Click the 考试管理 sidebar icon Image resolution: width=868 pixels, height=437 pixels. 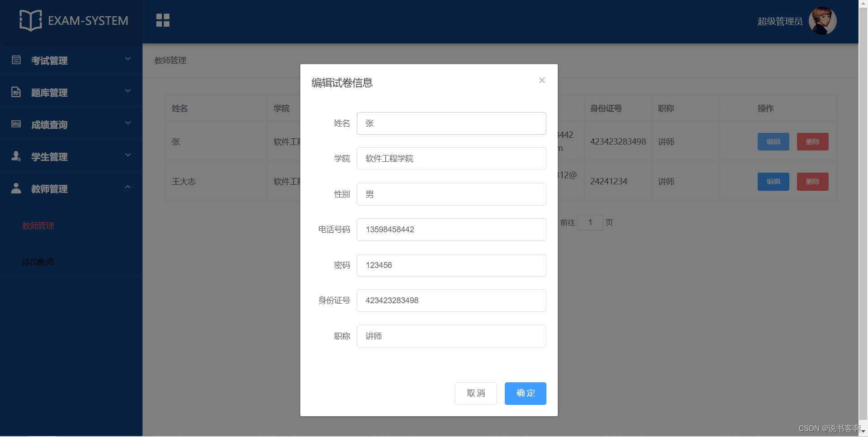tap(16, 60)
